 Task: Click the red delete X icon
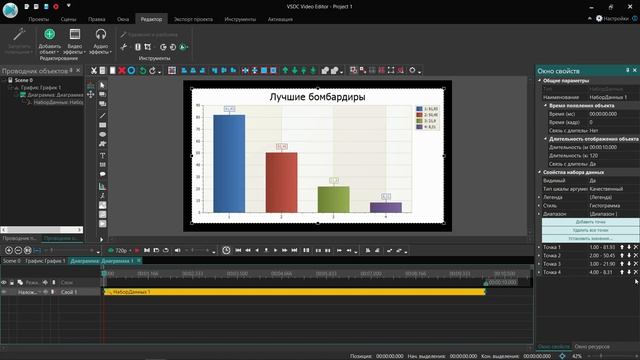pos(122,71)
